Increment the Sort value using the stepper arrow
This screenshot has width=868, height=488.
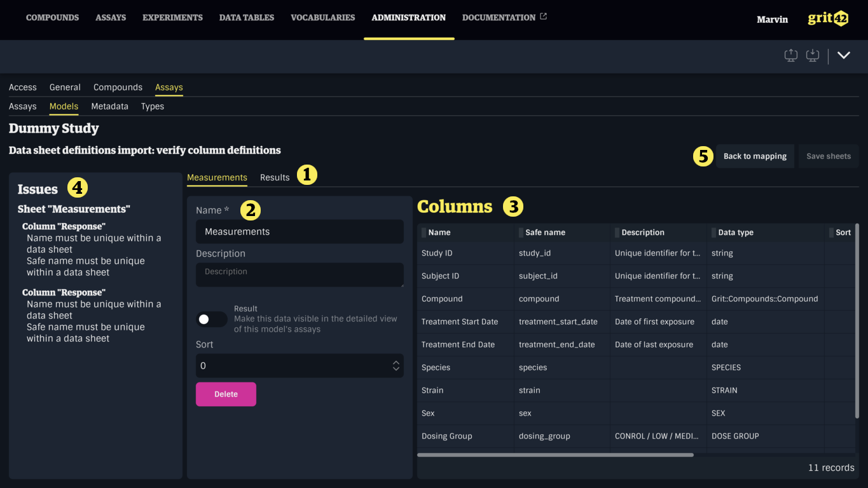tap(397, 363)
